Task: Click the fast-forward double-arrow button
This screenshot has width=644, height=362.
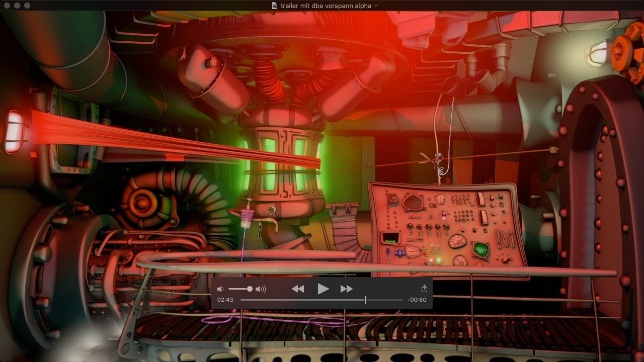Action: 346,289
